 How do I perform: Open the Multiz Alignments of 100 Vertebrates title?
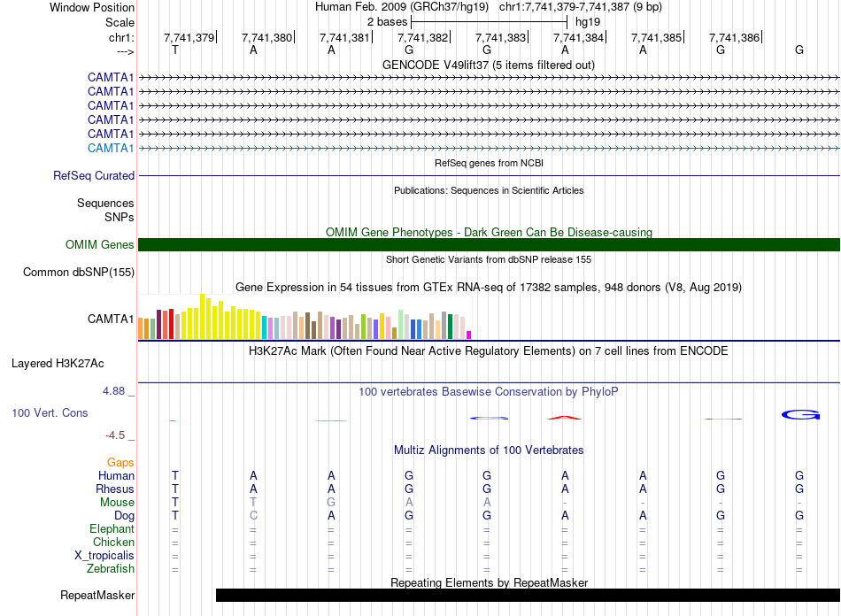(488, 450)
